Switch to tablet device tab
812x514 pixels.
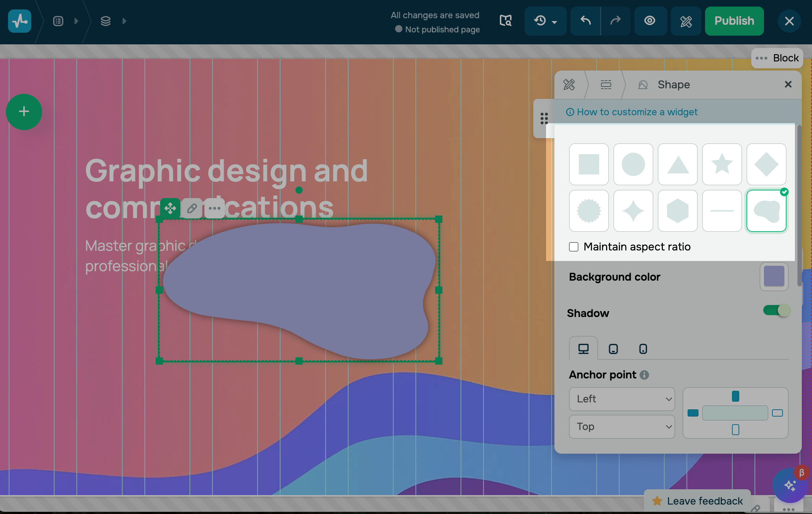(613, 349)
